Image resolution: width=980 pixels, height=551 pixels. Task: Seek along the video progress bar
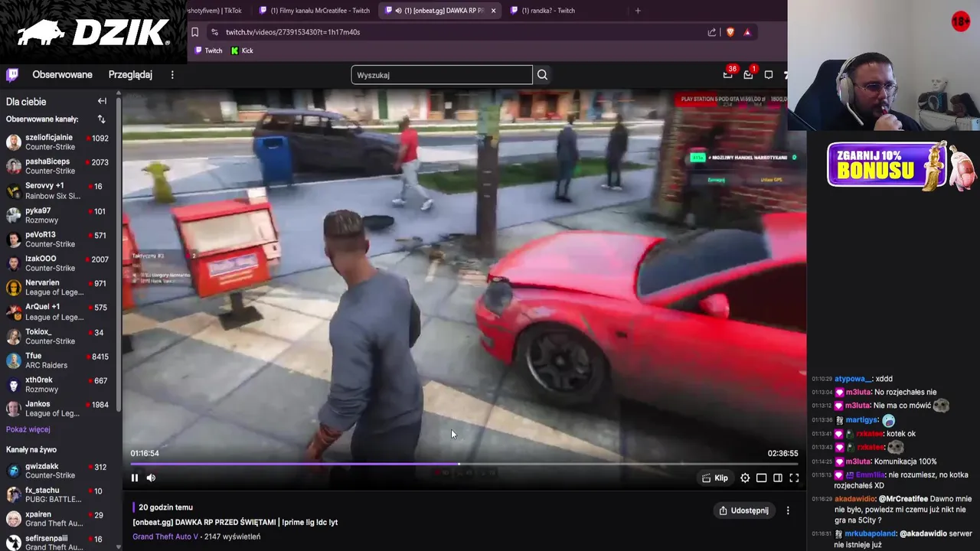click(x=464, y=464)
